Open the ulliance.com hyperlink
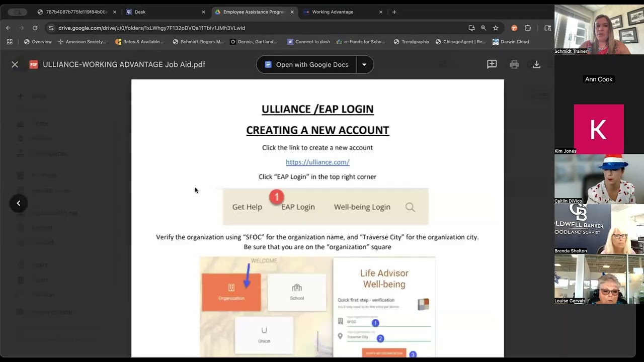The image size is (644, 362). coord(317,162)
